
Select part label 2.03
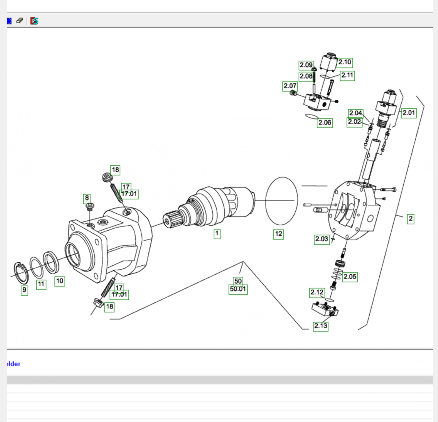click(322, 239)
